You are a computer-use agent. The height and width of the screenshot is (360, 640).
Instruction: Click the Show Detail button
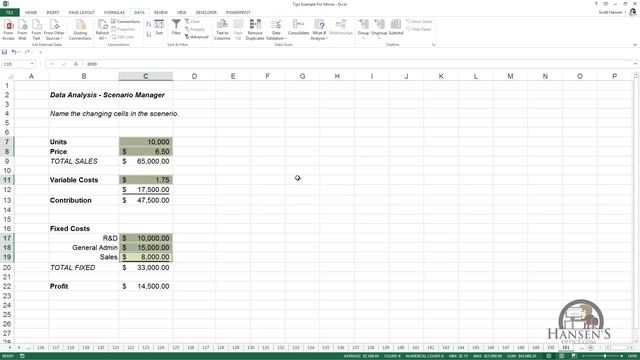(x=419, y=21)
